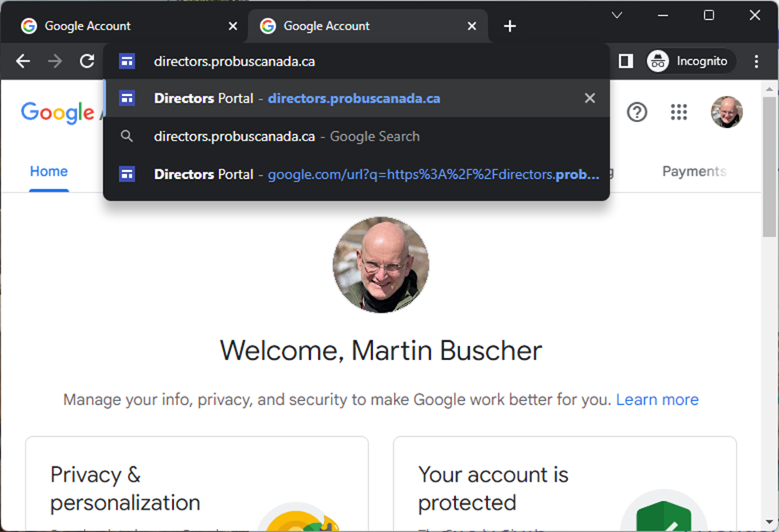
Task: Click the green shield icon
Action: pyautogui.click(x=664, y=516)
